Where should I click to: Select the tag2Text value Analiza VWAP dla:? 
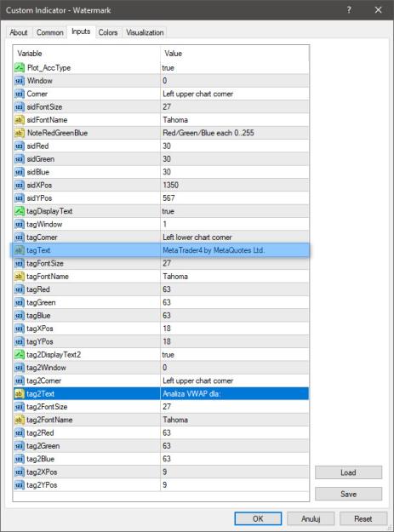click(234, 393)
